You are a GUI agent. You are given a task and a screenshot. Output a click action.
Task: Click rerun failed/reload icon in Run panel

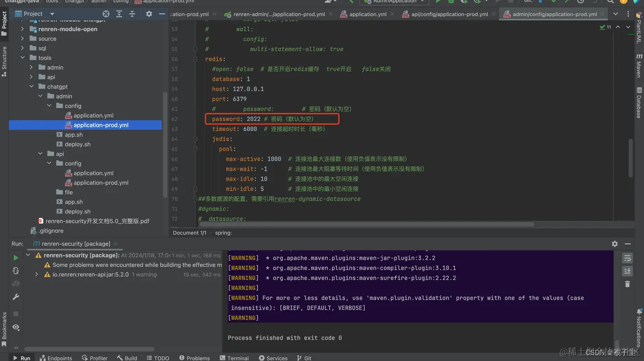tap(16, 271)
